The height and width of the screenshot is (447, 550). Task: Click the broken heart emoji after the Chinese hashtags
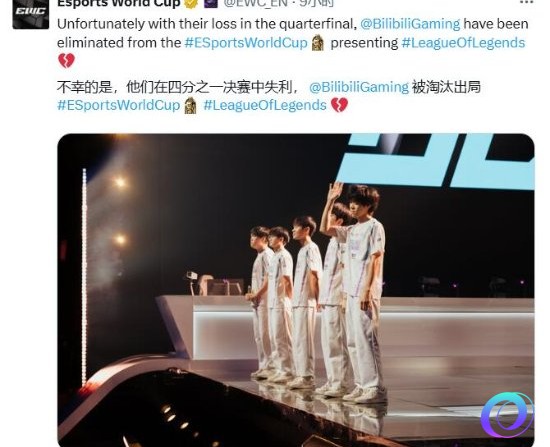(x=339, y=105)
